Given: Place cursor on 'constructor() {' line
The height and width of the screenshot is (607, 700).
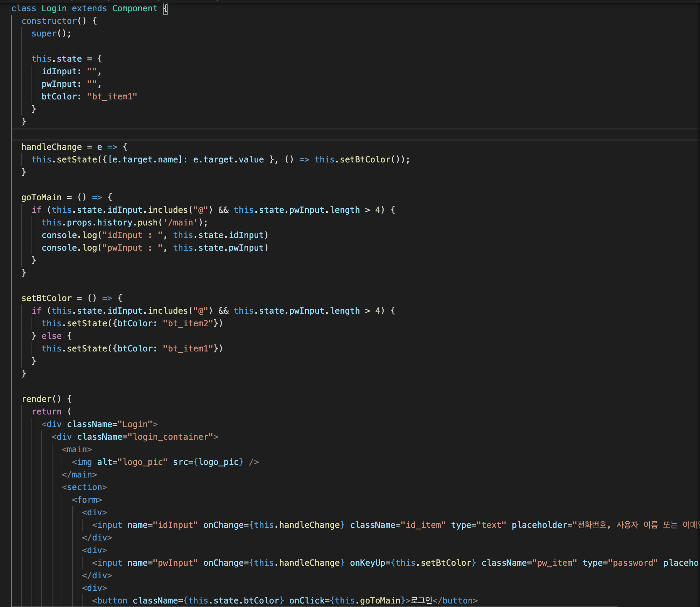Looking at the screenshot, I should (x=59, y=21).
